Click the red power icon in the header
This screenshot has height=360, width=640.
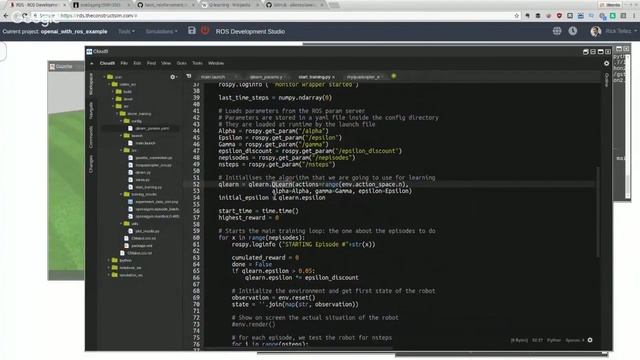(205, 31)
